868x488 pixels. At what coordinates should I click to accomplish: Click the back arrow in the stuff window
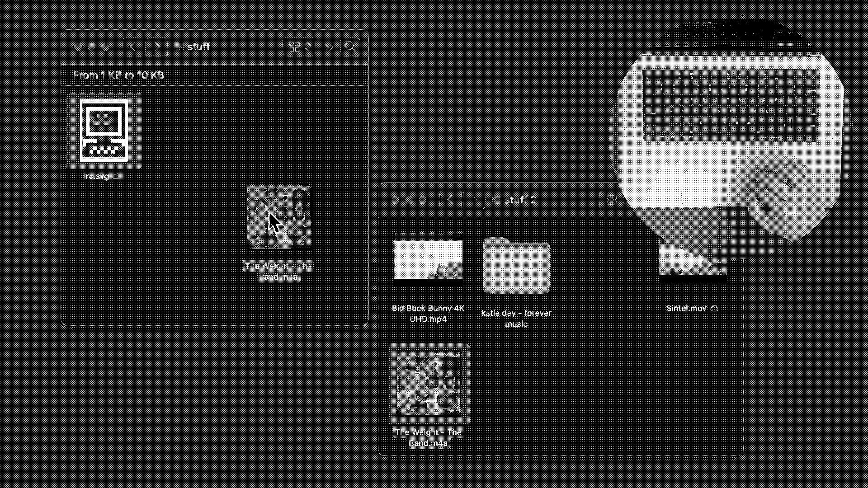coord(133,46)
